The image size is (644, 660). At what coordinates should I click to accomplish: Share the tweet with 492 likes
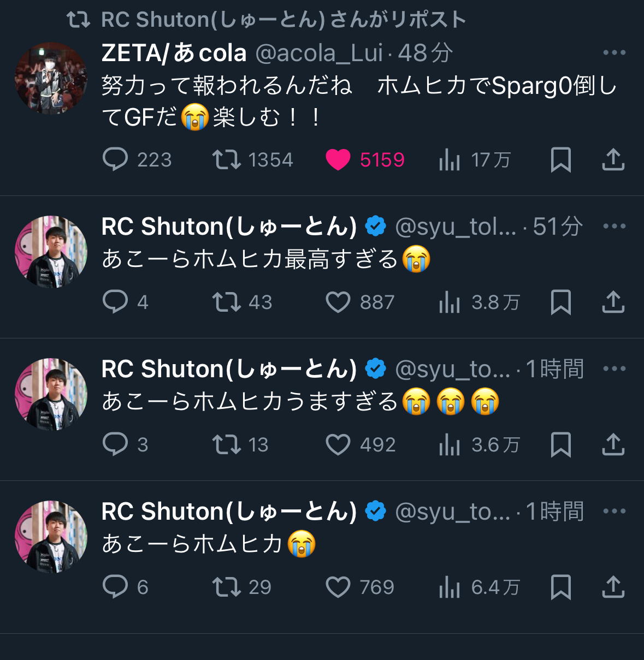pos(613,445)
